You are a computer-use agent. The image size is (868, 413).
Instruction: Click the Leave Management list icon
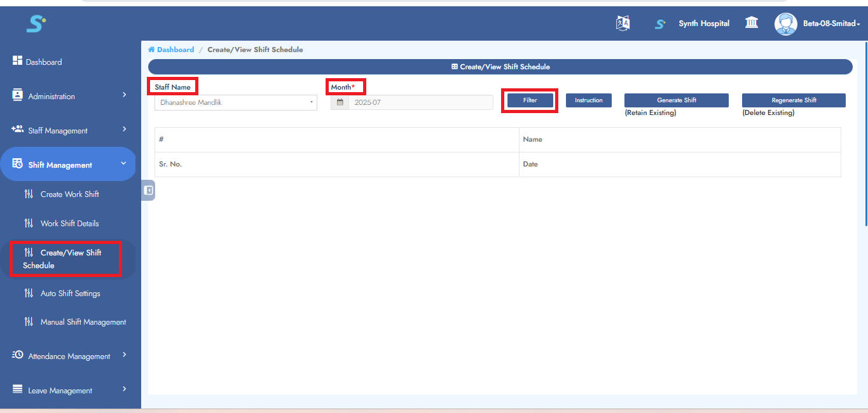[17, 389]
